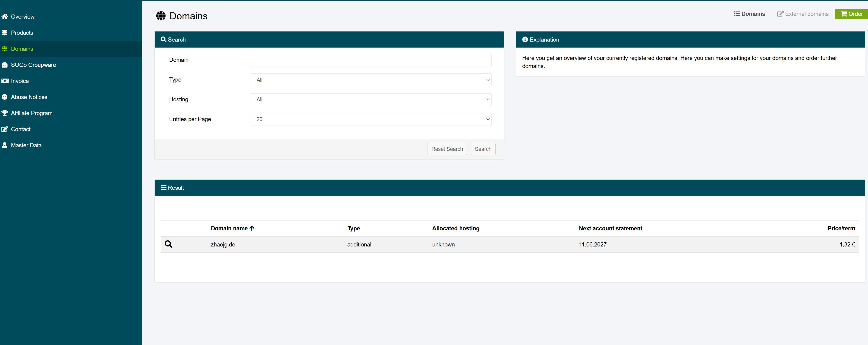Click the 'additional' type cell
The height and width of the screenshot is (345, 868).
(x=359, y=244)
